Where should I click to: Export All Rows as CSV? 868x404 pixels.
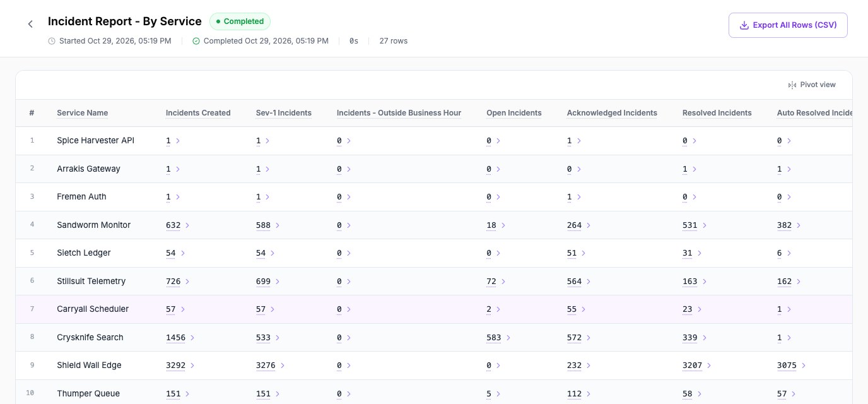pyautogui.click(x=788, y=25)
